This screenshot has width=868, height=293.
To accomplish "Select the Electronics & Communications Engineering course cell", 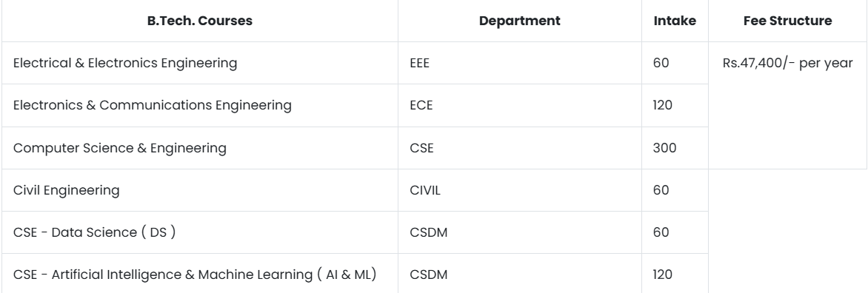I will click(200, 106).
